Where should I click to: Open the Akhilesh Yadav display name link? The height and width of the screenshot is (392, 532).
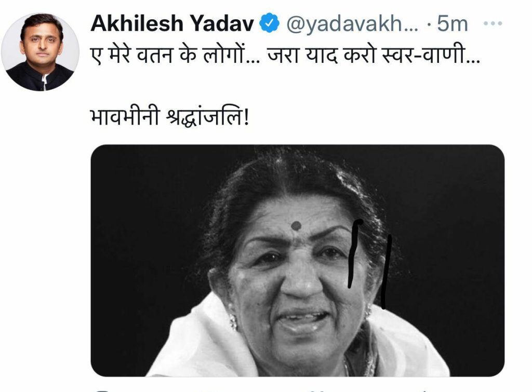click(172, 23)
